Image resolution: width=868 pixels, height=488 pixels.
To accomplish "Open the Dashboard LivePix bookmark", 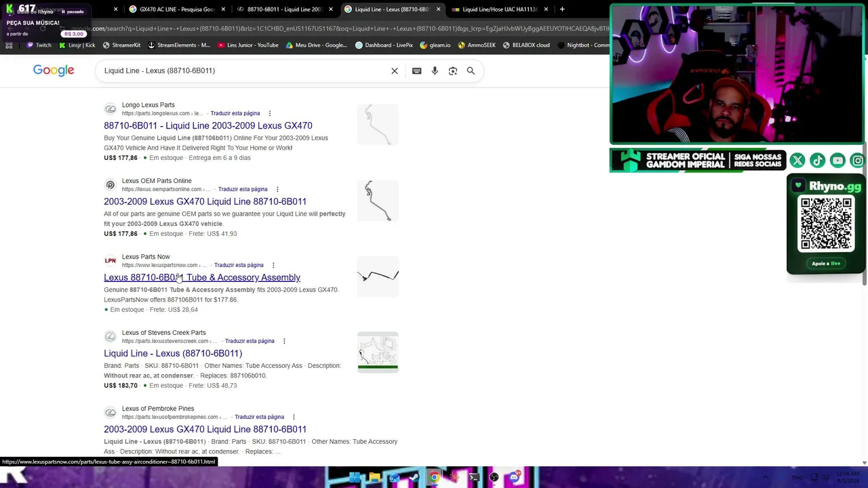I will point(384,45).
